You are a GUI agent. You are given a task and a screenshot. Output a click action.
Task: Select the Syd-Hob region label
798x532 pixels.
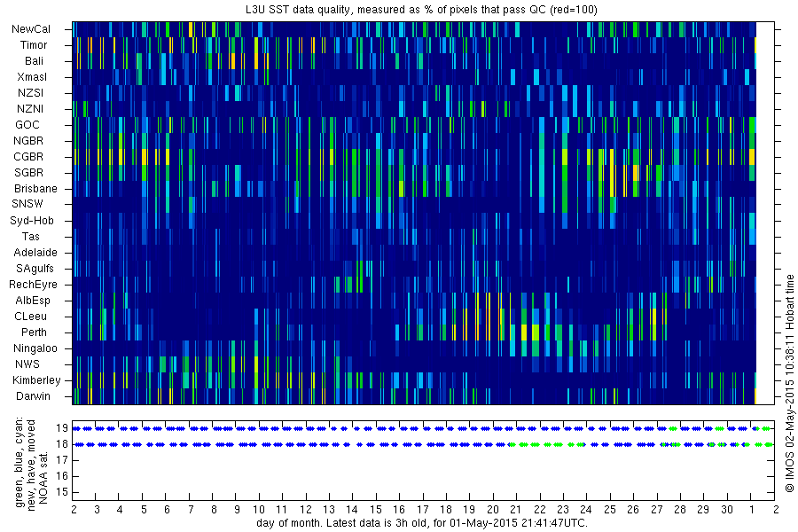[x=32, y=221]
